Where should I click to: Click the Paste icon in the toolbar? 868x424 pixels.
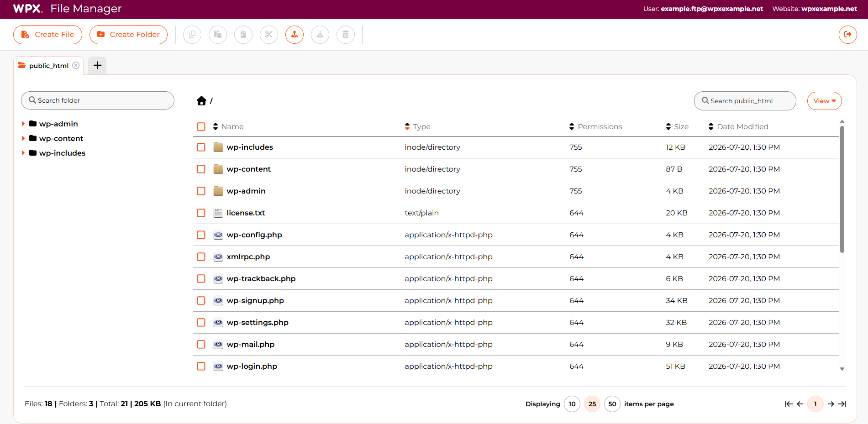[x=218, y=35]
